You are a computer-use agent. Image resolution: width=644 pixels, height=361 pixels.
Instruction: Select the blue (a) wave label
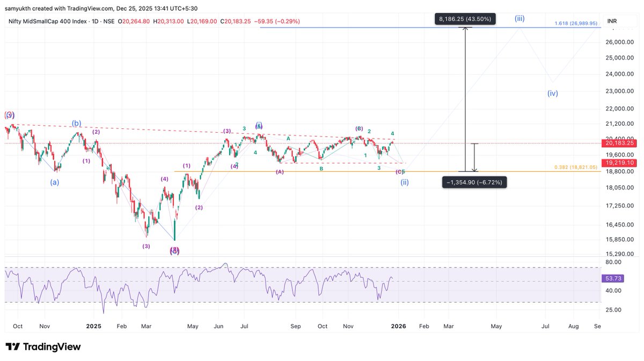55,182
